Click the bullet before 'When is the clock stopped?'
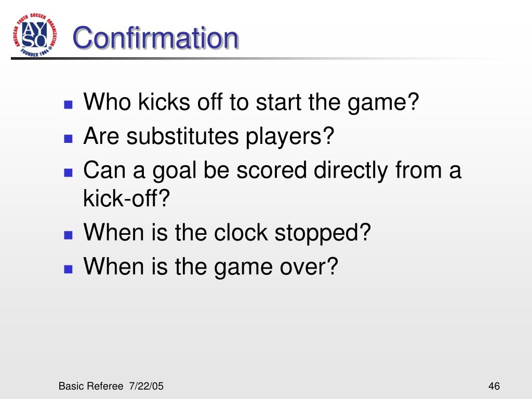The image size is (532, 399). pyautogui.click(x=68, y=235)
